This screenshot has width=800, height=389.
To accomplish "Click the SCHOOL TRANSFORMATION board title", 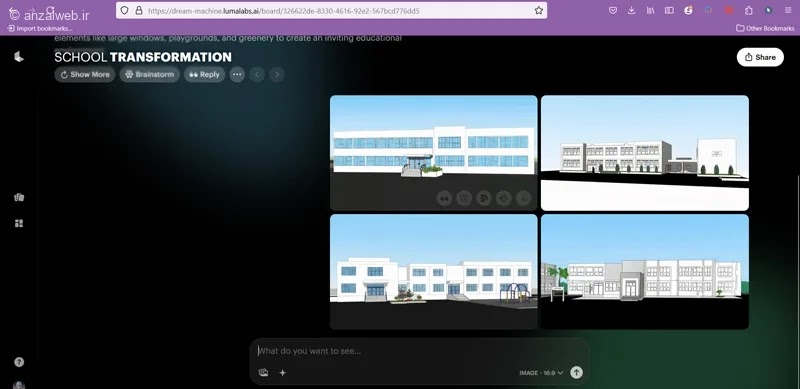I will [x=143, y=57].
